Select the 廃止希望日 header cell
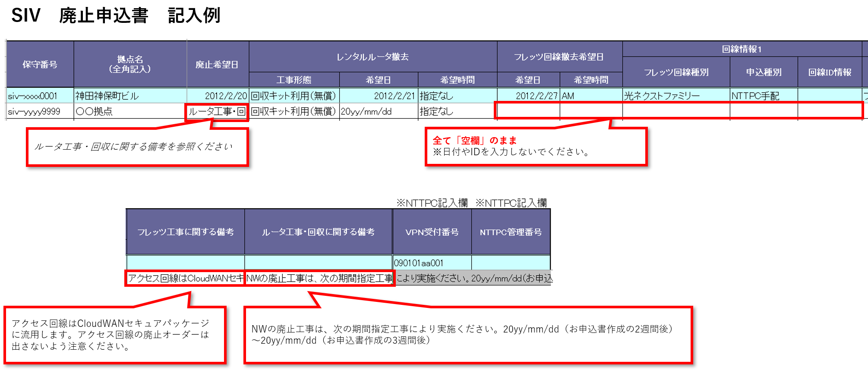 [x=218, y=64]
